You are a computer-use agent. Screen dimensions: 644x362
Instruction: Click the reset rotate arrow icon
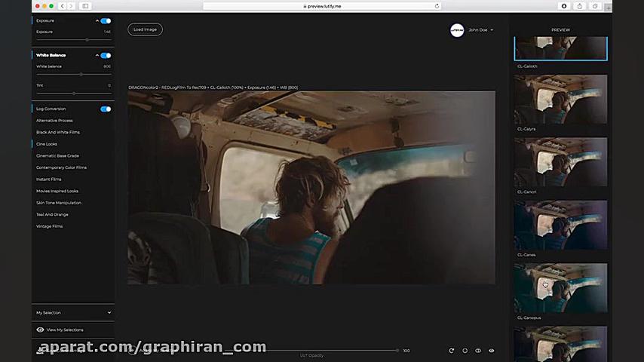point(452,351)
